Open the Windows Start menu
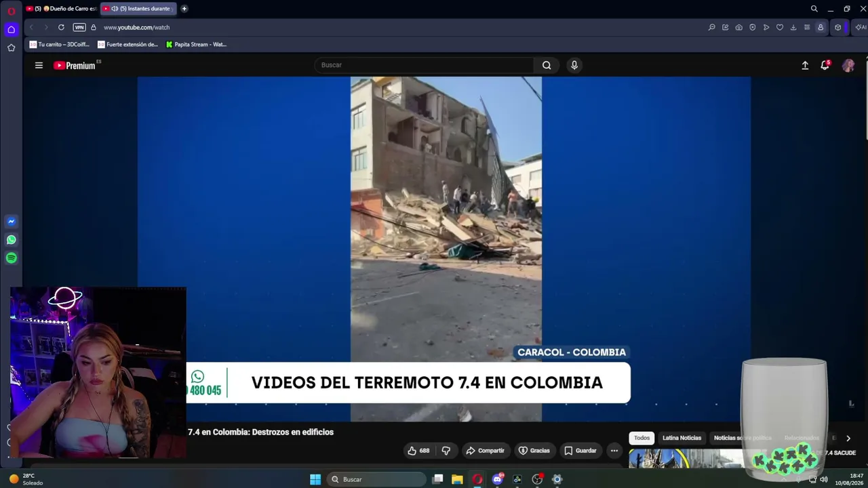The width and height of the screenshot is (868, 488). (315, 479)
